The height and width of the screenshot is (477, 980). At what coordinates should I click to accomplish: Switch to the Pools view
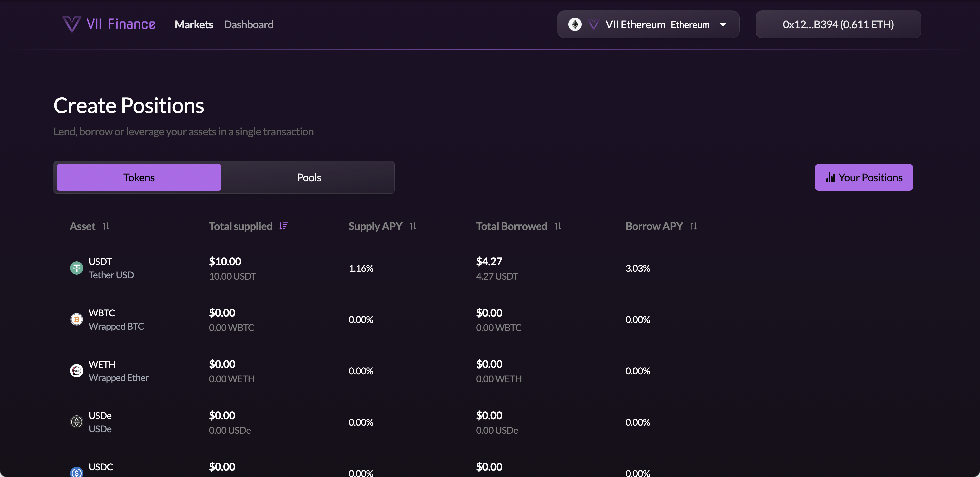point(309,177)
